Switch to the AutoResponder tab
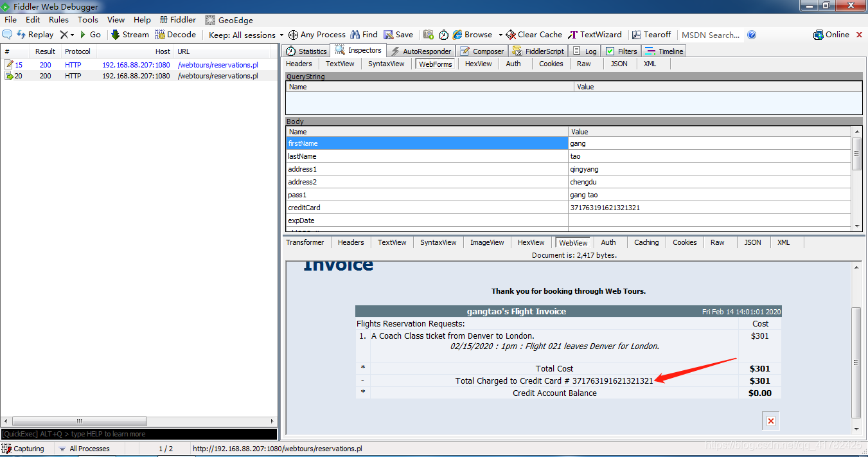 [x=421, y=51]
